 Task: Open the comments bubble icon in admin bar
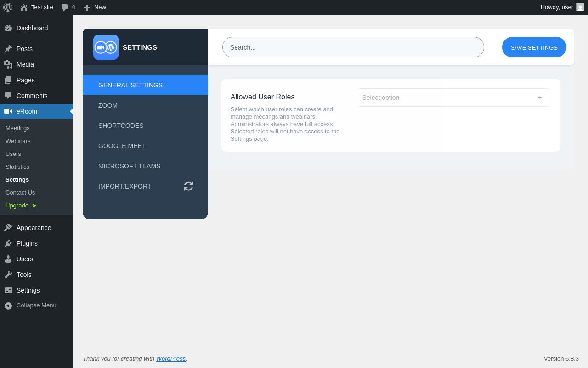tap(65, 7)
